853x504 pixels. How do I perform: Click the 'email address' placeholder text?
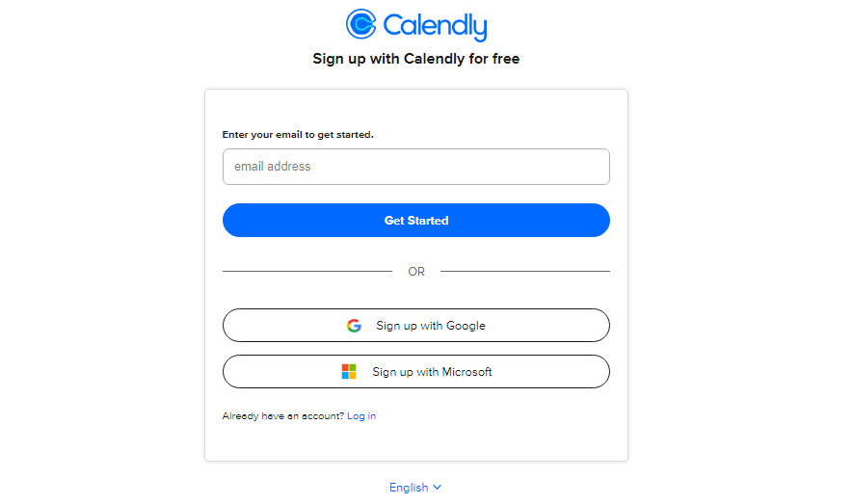273,167
